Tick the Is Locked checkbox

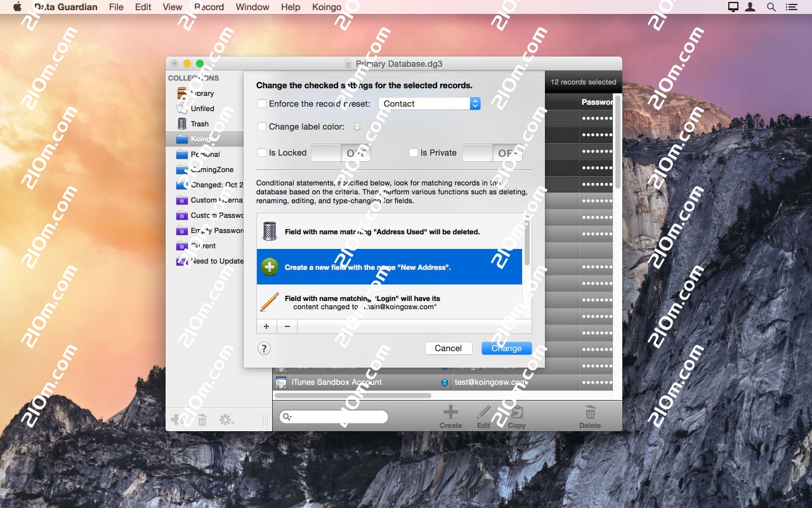coord(262,152)
